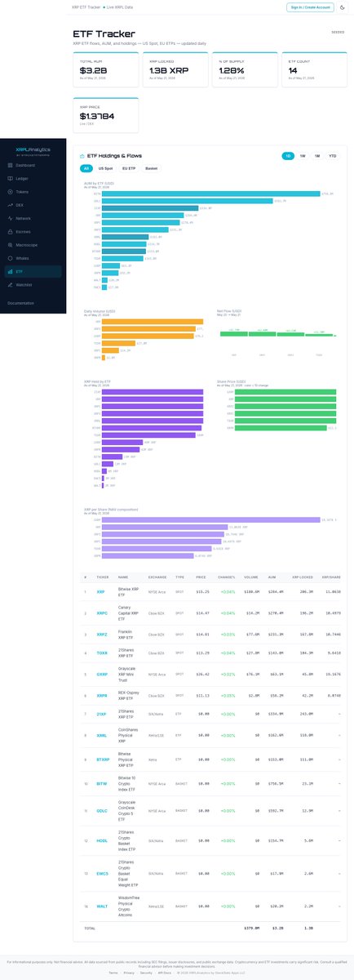Open the XRPC ticker link

click(102, 612)
